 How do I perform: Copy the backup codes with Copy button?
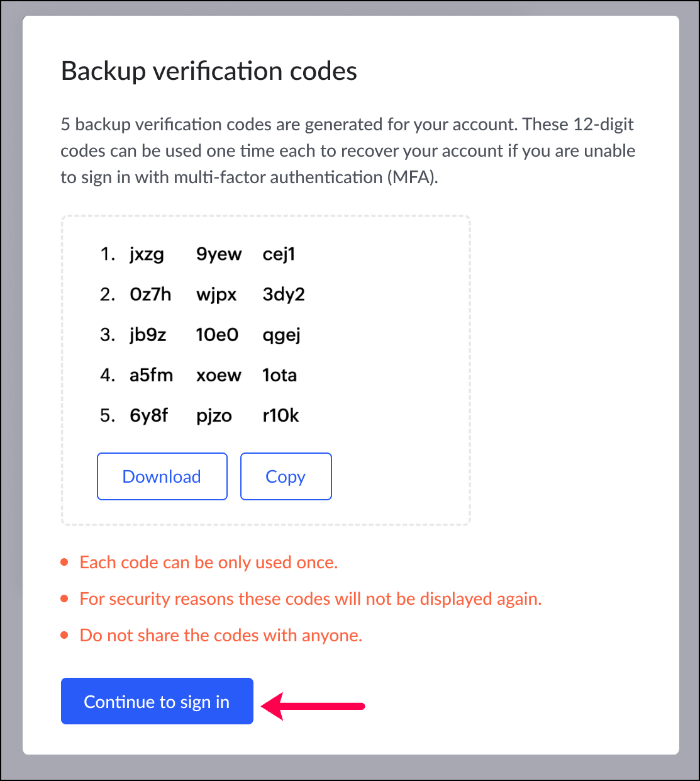point(286,476)
